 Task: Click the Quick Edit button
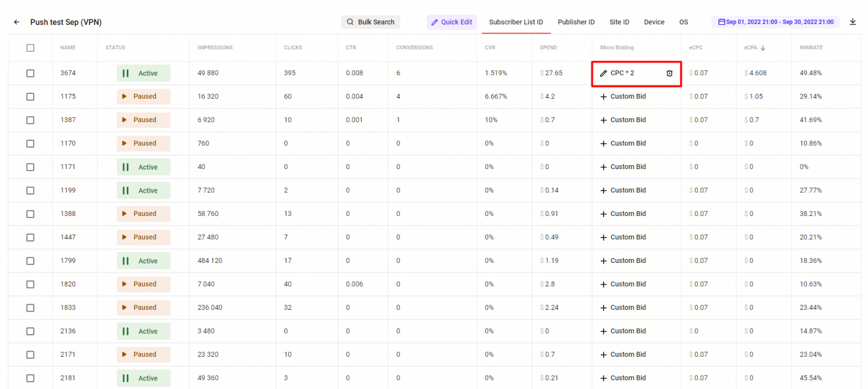click(452, 21)
